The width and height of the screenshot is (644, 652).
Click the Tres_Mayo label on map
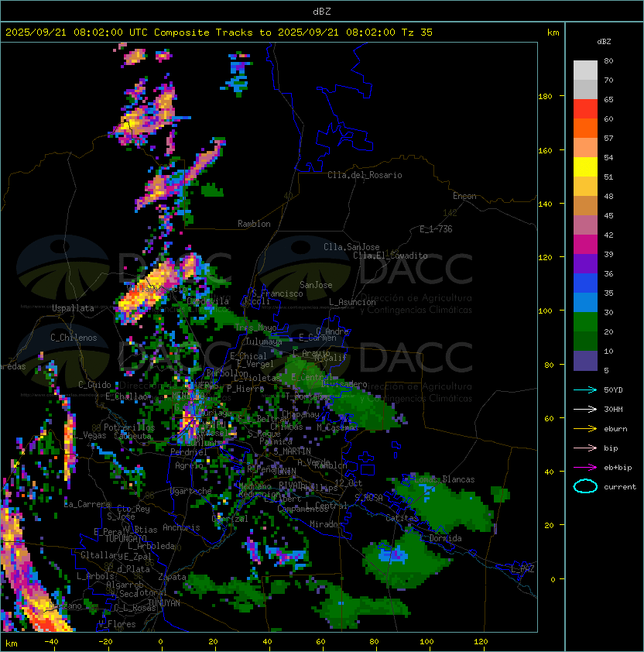[255, 328]
